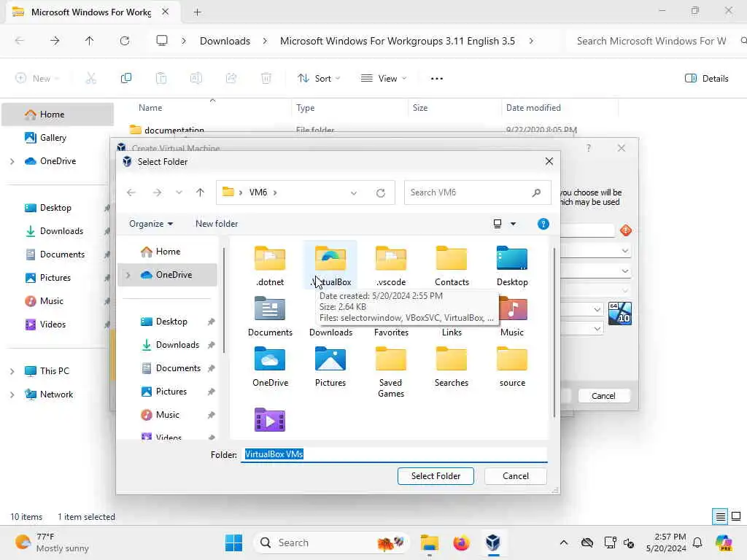Open the Organize dropdown menu
The image size is (747, 560).
pos(150,224)
